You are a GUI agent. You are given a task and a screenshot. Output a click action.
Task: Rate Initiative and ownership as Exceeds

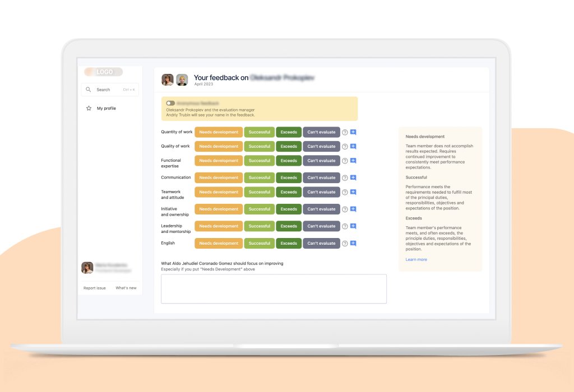point(289,209)
